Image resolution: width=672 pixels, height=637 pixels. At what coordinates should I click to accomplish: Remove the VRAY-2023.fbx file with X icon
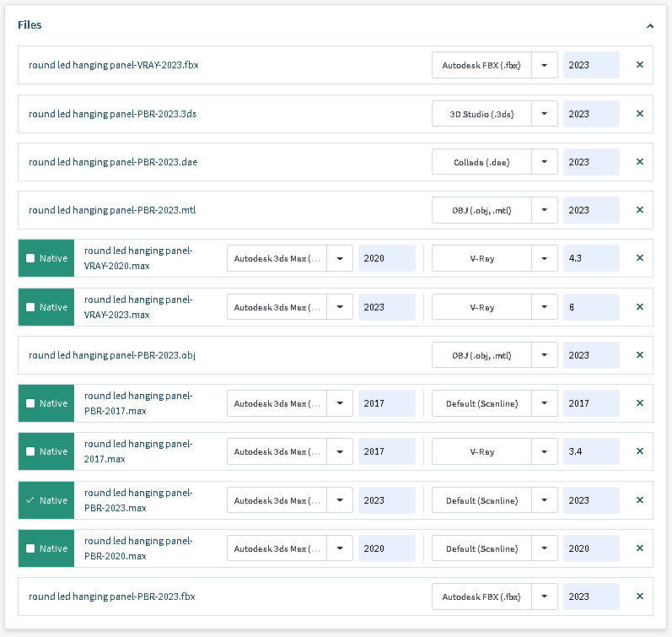(639, 65)
